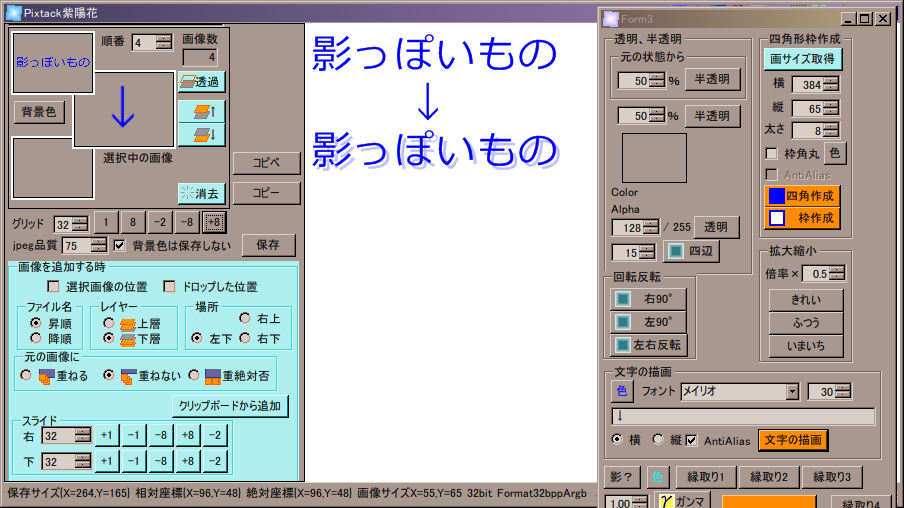Image resolution: width=904 pixels, height=508 pixels.
Task: Click the orange 文字の描画 button
Action: pos(793,441)
